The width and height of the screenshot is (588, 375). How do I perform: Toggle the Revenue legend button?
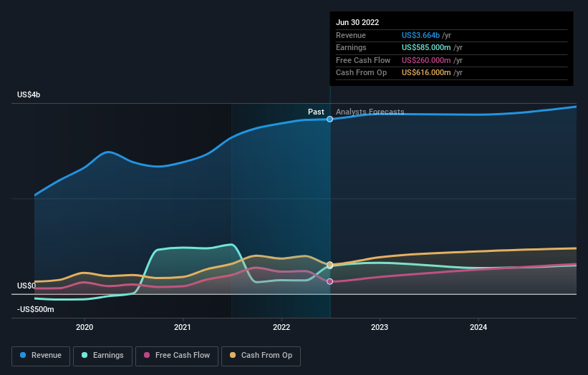[41, 356]
